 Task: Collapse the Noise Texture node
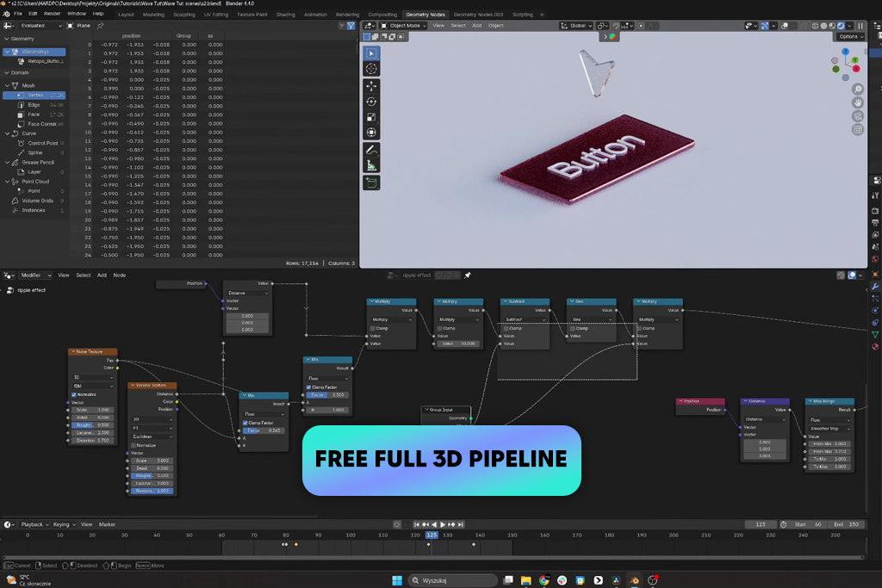tap(72, 352)
